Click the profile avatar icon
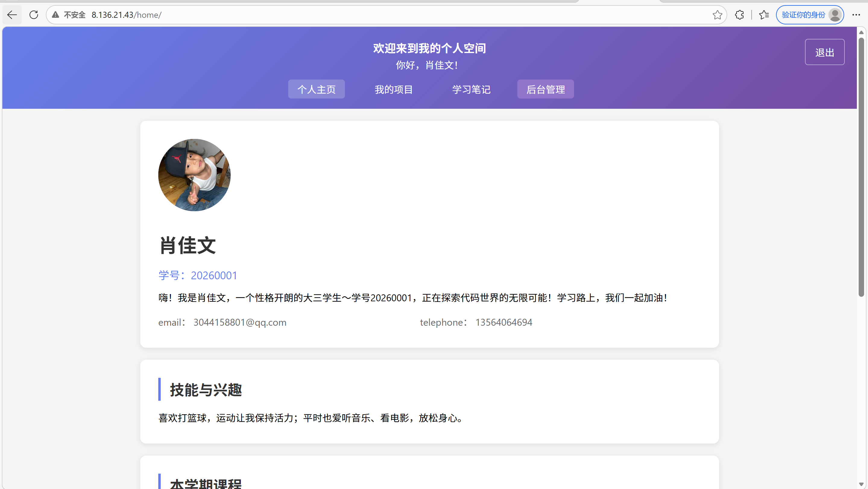Viewport: 868px width, 489px height. point(835,15)
